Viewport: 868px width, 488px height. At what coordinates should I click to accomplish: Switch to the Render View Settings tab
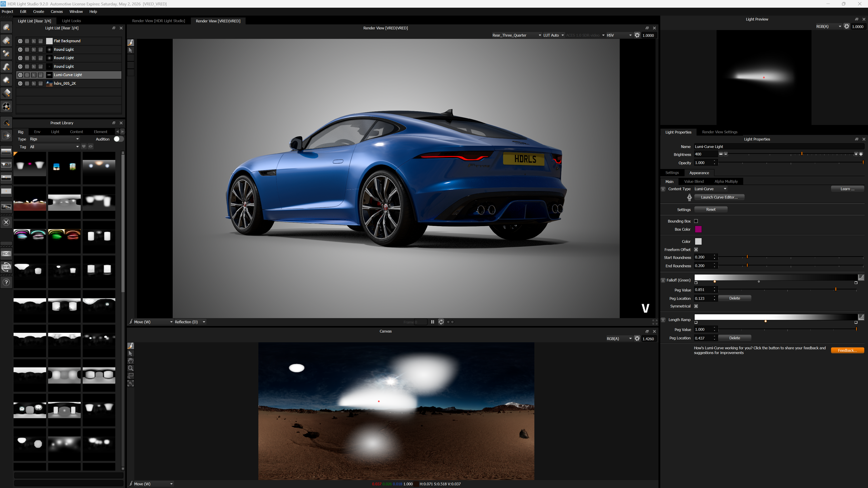(719, 132)
